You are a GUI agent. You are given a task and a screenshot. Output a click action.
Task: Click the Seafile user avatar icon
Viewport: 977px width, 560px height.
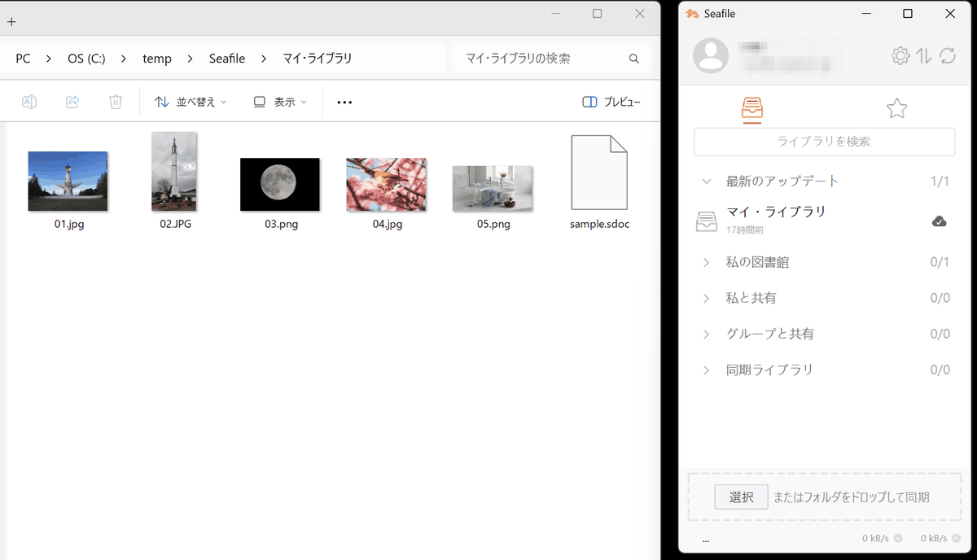pos(711,55)
